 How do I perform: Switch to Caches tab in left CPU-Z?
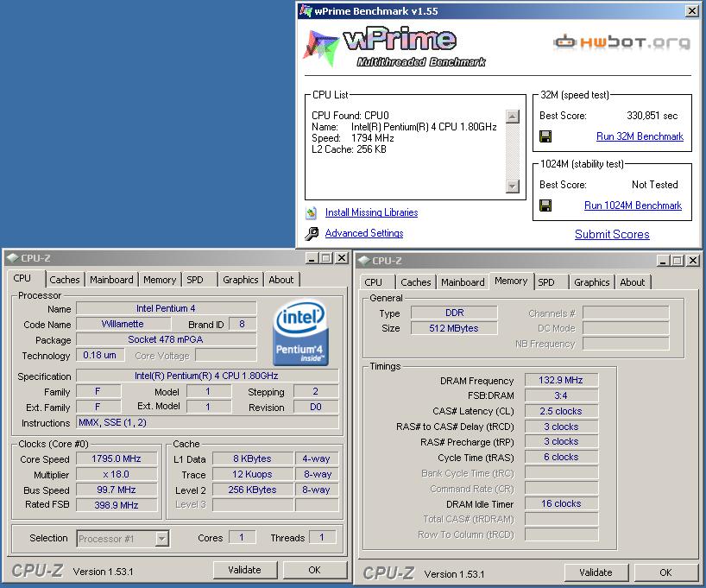click(65, 280)
